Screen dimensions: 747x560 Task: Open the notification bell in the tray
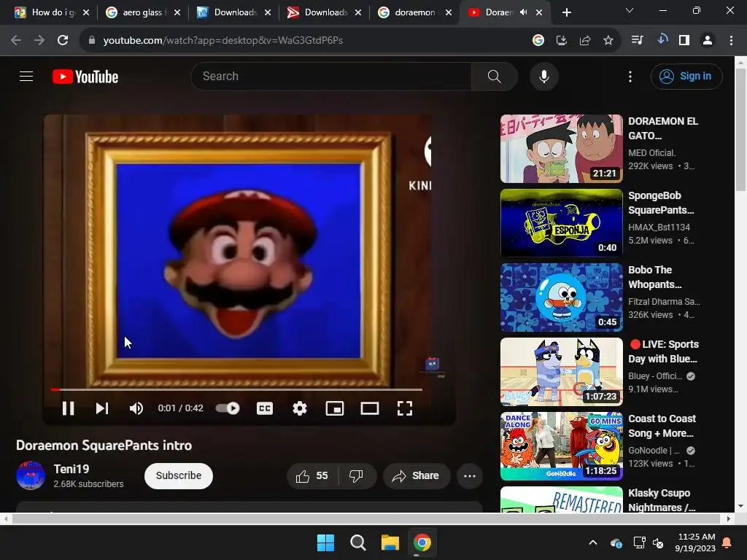tap(727, 542)
